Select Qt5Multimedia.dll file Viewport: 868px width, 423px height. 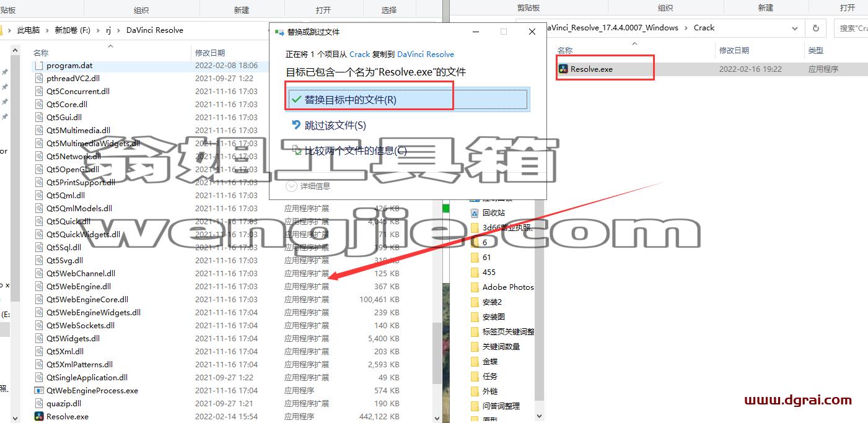point(78,131)
